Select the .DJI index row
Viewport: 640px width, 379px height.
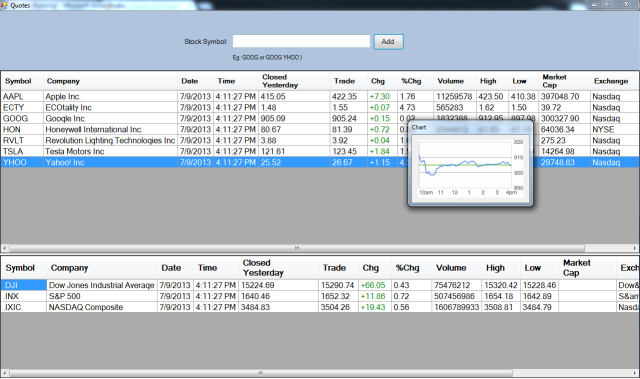pos(320,285)
